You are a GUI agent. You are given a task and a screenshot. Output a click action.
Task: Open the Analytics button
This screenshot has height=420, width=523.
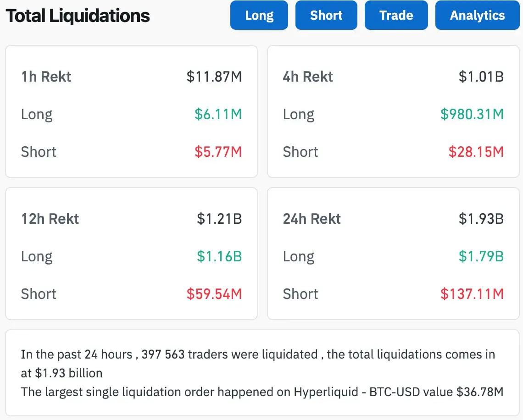coord(477,15)
